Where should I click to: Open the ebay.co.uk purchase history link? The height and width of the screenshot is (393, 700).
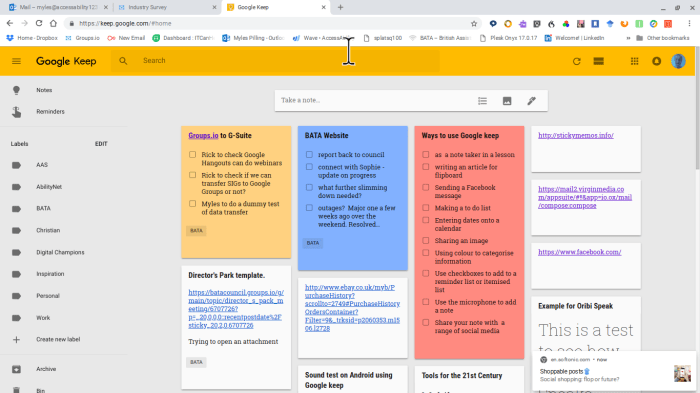[352, 308]
